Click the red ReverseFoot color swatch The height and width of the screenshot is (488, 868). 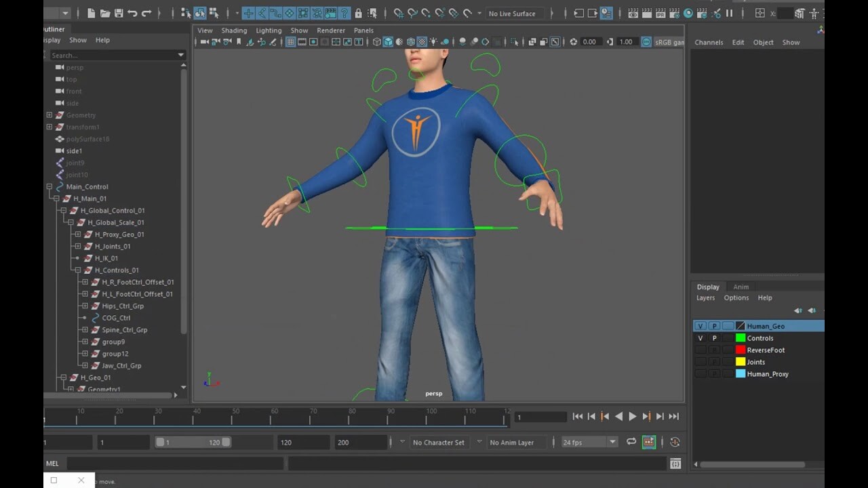point(741,350)
